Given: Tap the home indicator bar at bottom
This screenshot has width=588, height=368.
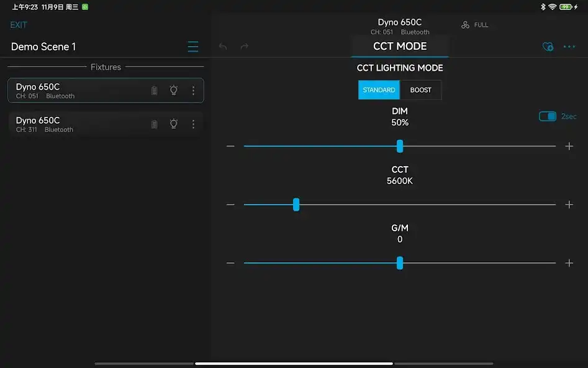Looking at the screenshot, I should tap(294, 364).
